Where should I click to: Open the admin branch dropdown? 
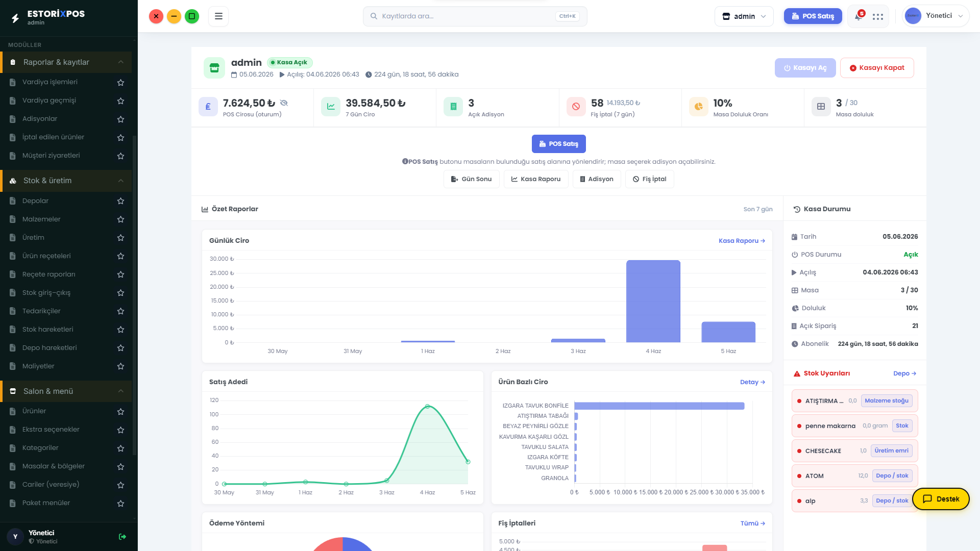point(744,16)
